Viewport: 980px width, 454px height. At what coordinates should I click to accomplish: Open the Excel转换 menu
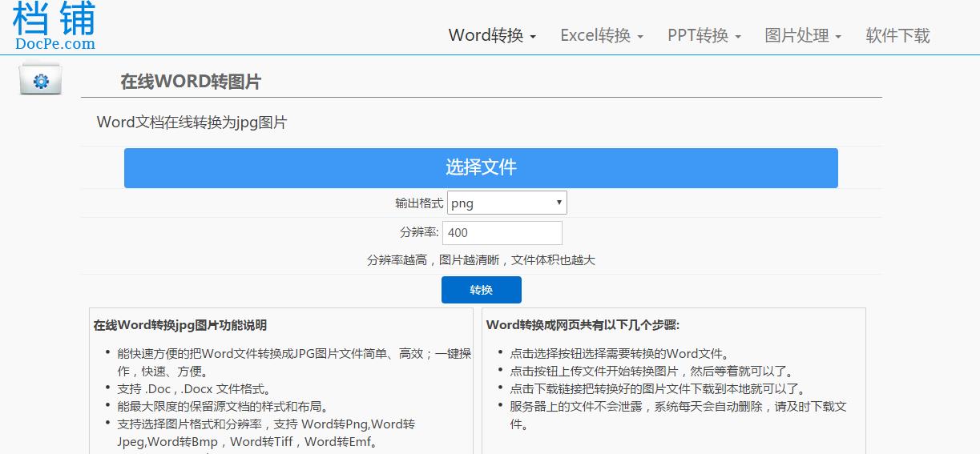tap(602, 35)
